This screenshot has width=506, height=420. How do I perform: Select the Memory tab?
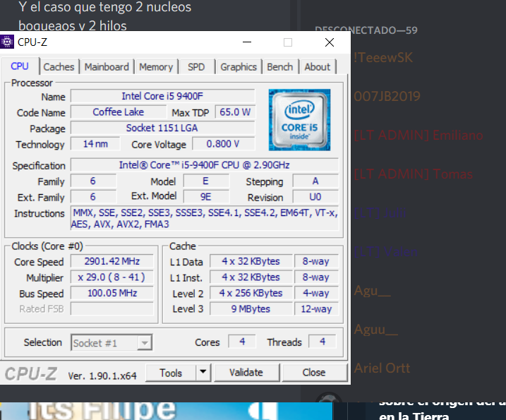pos(156,67)
